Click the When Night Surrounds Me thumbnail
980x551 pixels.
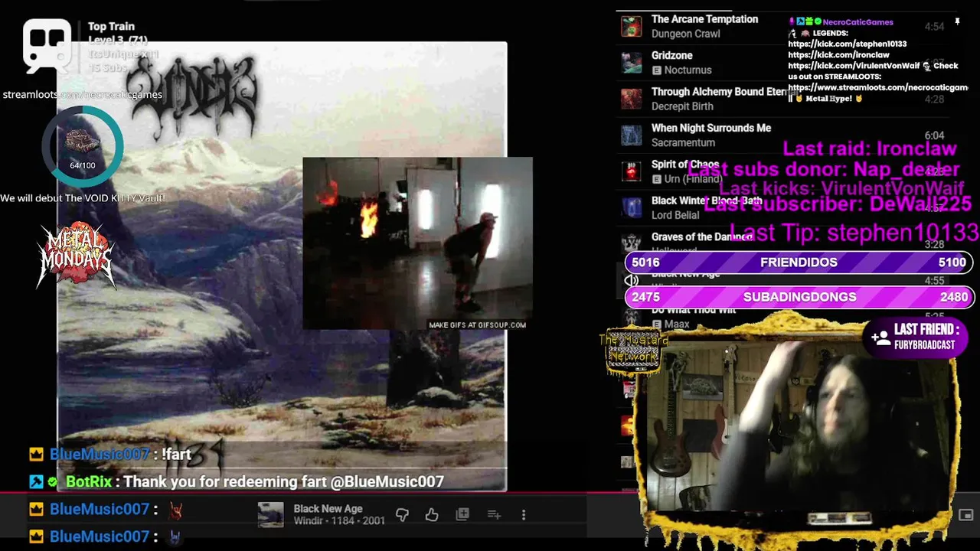point(632,135)
